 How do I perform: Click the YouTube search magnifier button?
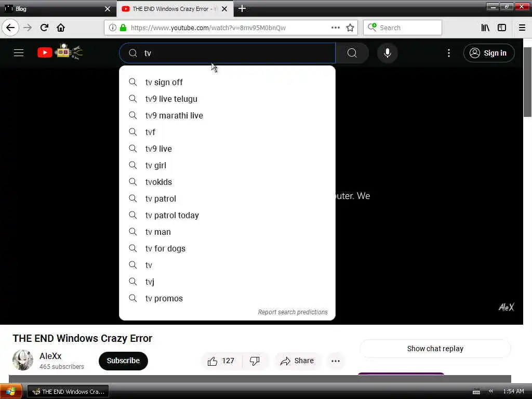[352, 53]
